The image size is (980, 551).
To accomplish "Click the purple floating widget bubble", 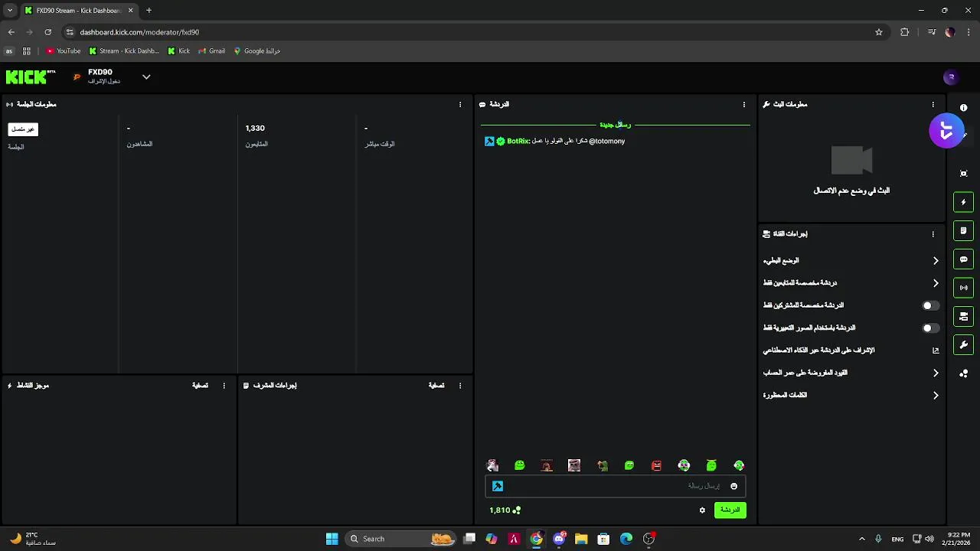I will [x=946, y=131].
